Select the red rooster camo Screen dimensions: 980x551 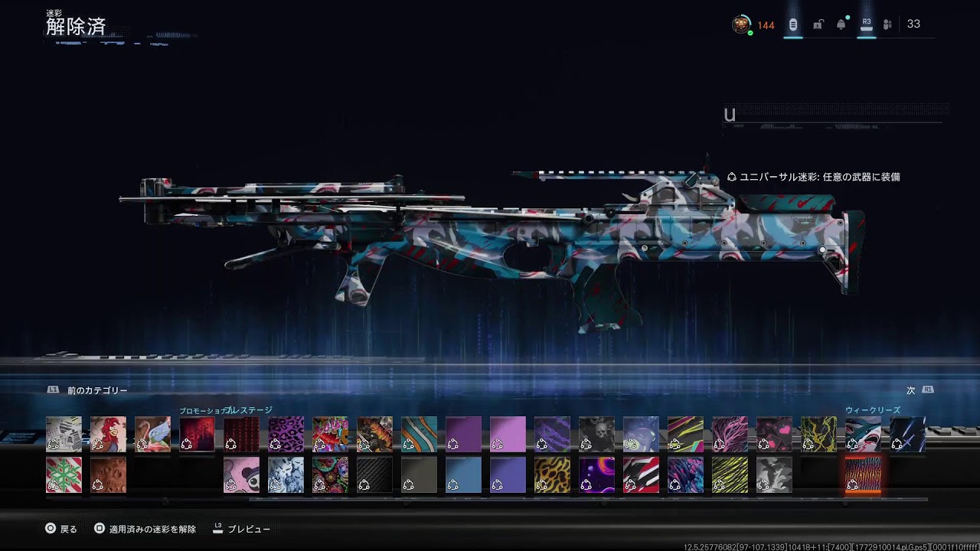pos(108,434)
